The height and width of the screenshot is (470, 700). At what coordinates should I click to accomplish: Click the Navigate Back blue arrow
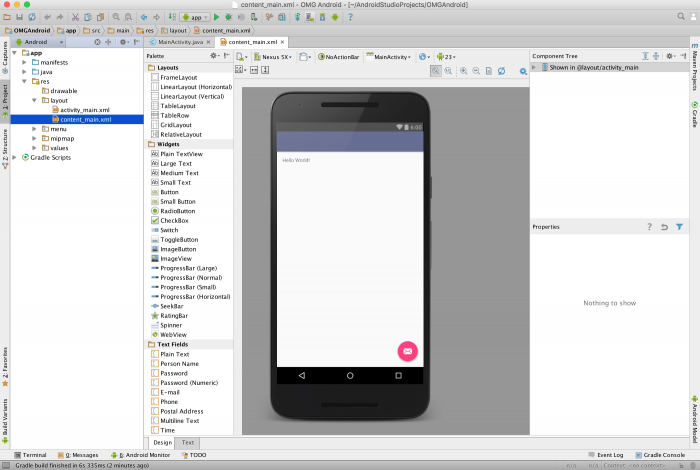tap(144, 17)
